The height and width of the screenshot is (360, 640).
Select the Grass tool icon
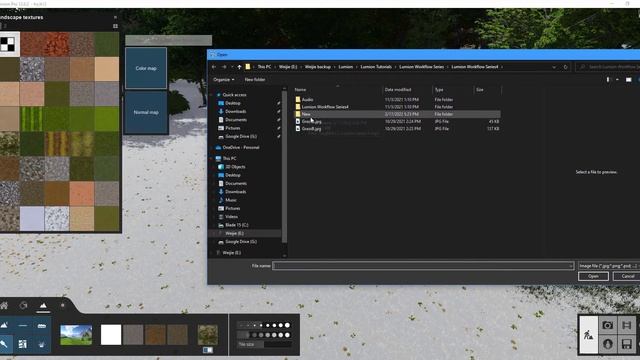(x=42, y=344)
